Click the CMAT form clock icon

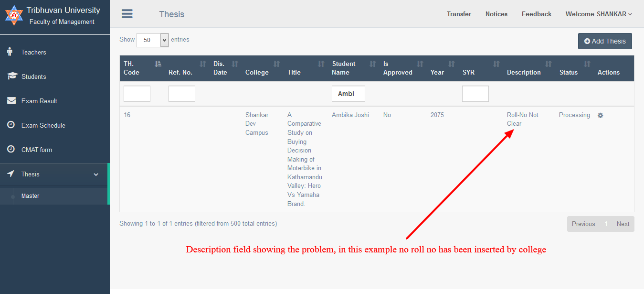click(x=11, y=149)
